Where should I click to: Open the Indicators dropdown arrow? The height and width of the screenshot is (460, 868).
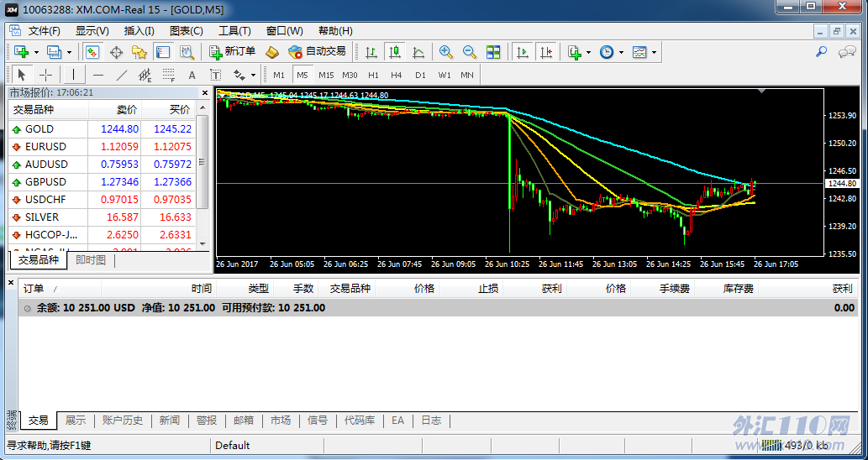point(588,53)
